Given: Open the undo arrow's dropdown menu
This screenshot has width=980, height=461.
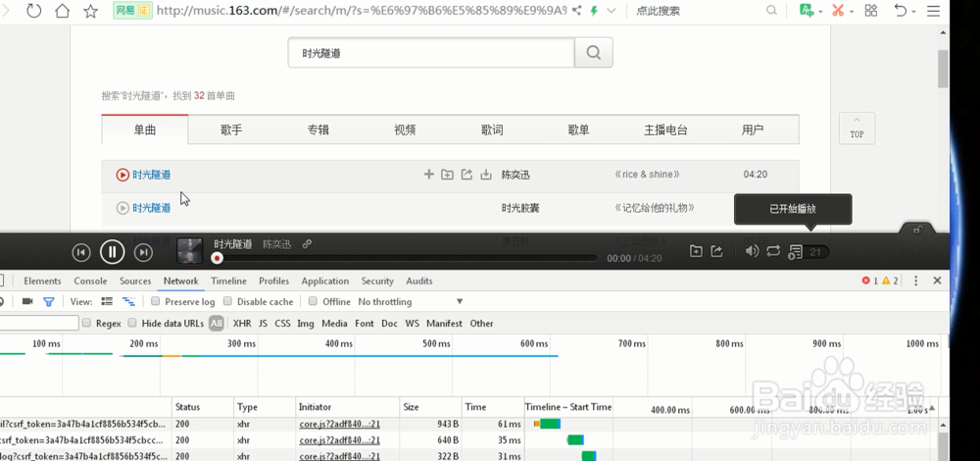Looking at the screenshot, I should click(x=913, y=11).
